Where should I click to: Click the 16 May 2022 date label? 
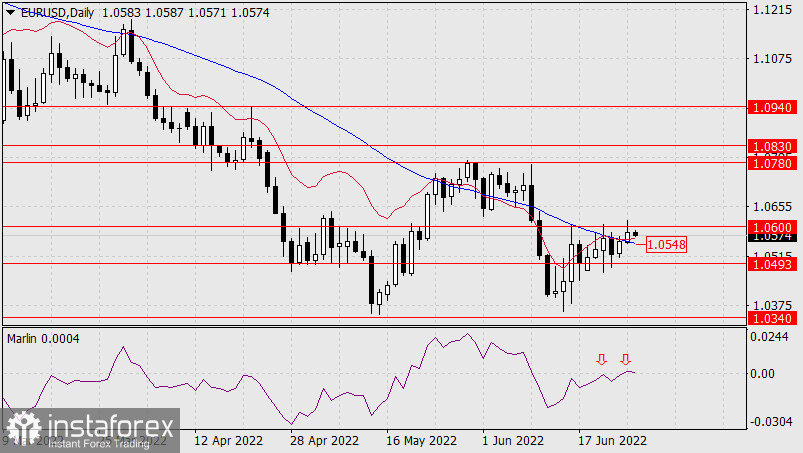point(421,440)
